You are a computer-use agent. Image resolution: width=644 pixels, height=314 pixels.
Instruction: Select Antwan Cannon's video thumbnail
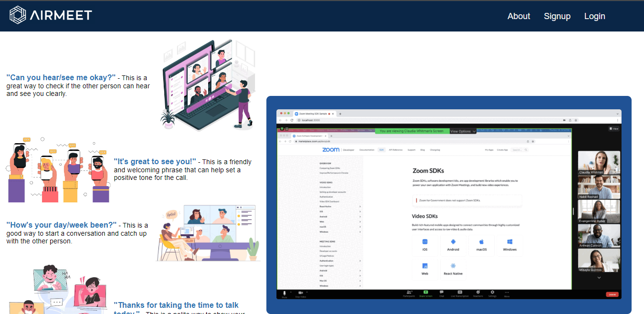[x=599, y=236]
